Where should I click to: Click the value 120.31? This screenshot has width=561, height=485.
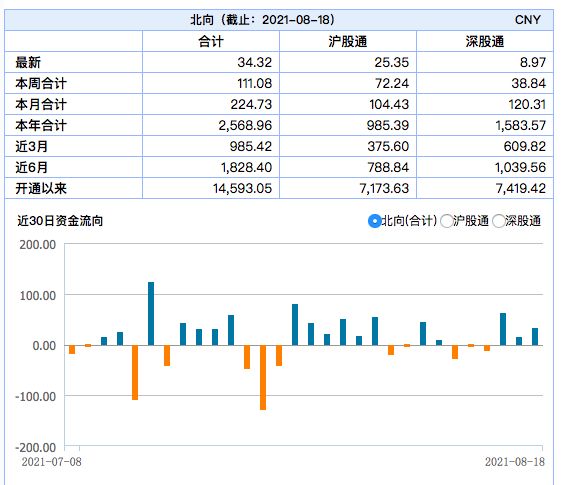click(527, 104)
